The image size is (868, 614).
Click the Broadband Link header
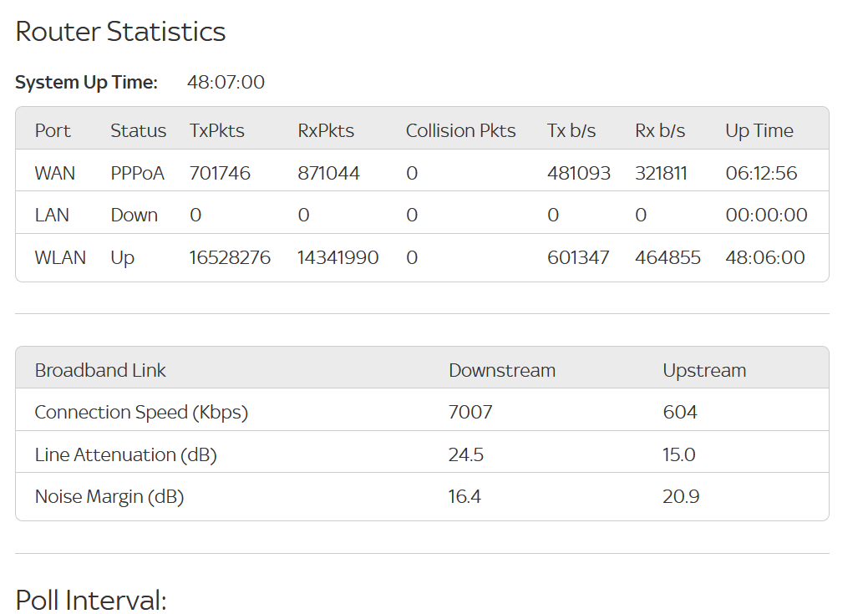[x=100, y=370]
